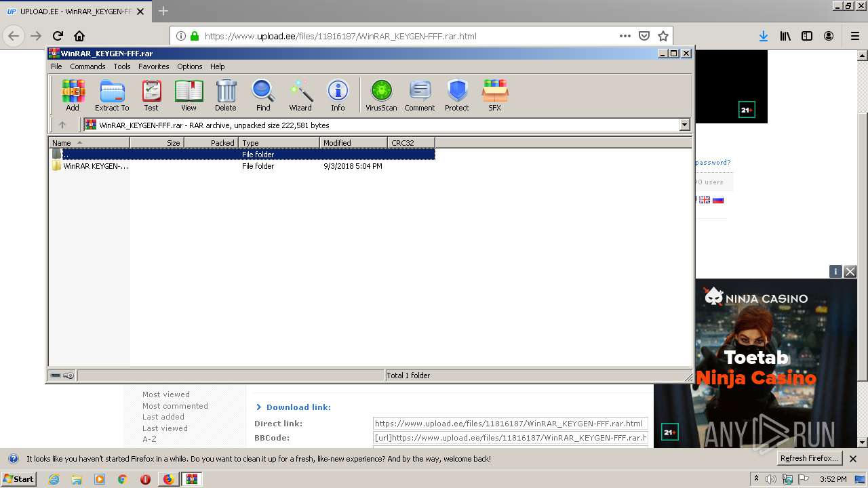Show site information icon in address bar
The height and width of the screenshot is (488, 868).
coord(181,36)
